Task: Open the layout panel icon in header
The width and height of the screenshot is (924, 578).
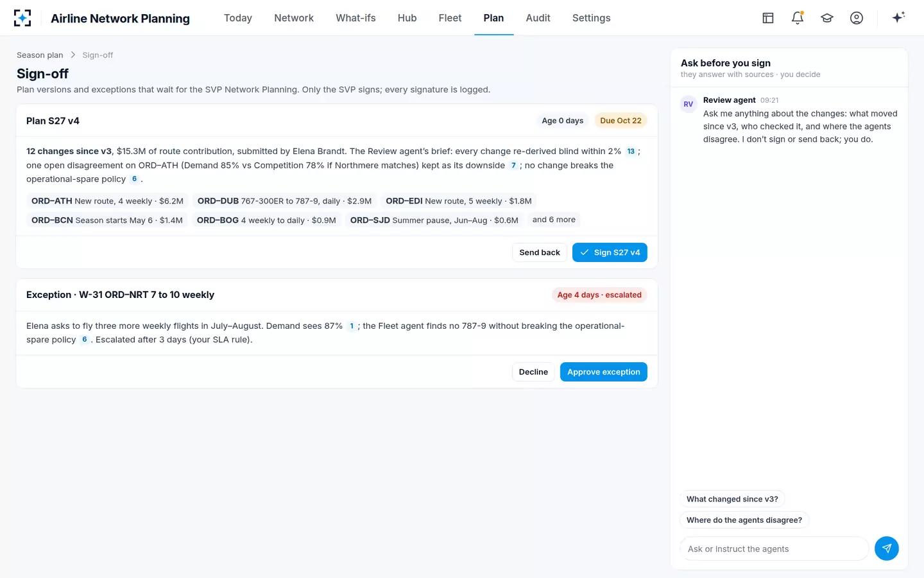Action: pyautogui.click(x=768, y=18)
